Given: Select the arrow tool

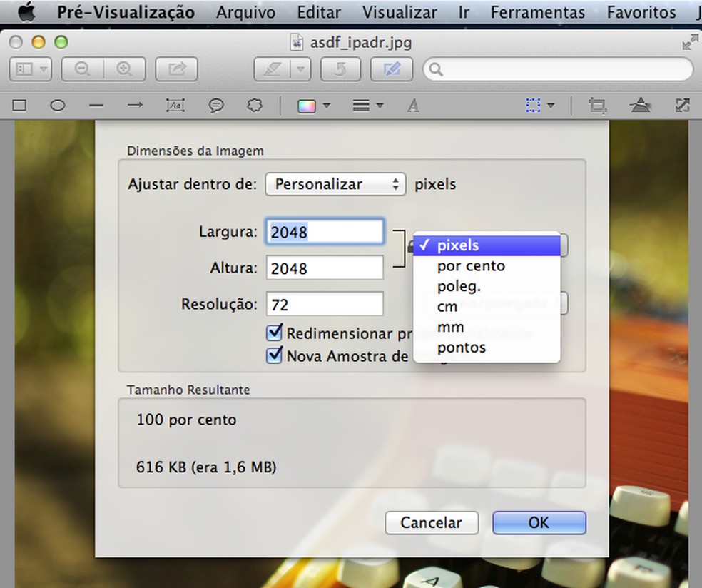Looking at the screenshot, I should click(135, 106).
